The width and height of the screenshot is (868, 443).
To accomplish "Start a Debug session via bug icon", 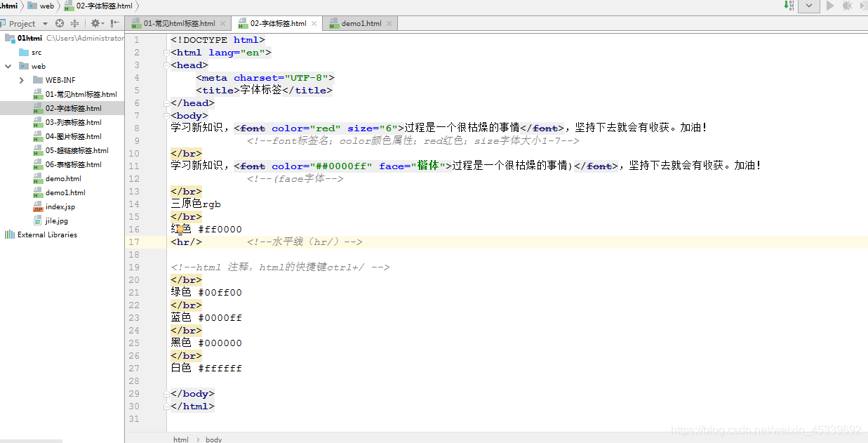I will [x=848, y=7].
